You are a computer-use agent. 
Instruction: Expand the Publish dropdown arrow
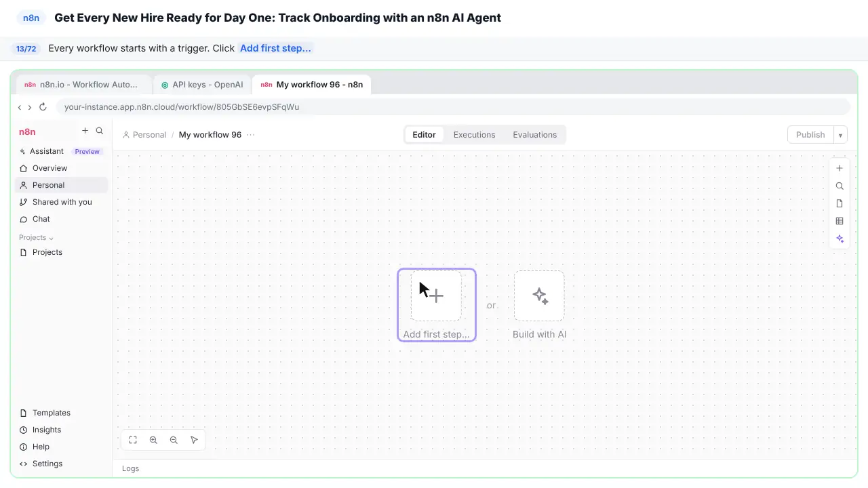(x=840, y=135)
